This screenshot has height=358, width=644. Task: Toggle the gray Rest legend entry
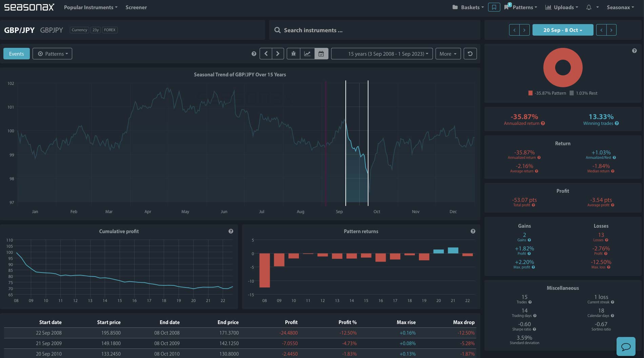[x=584, y=93]
